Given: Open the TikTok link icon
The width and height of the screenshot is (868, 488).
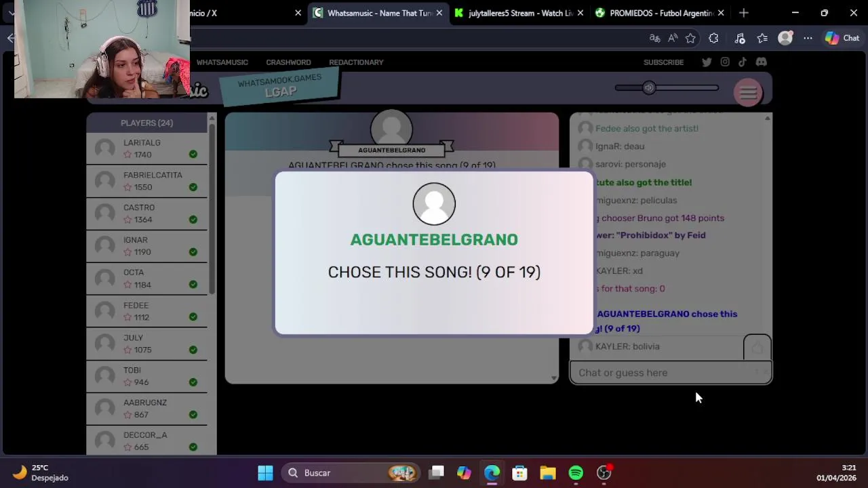Looking at the screenshot, I should (x=743, y=62).
